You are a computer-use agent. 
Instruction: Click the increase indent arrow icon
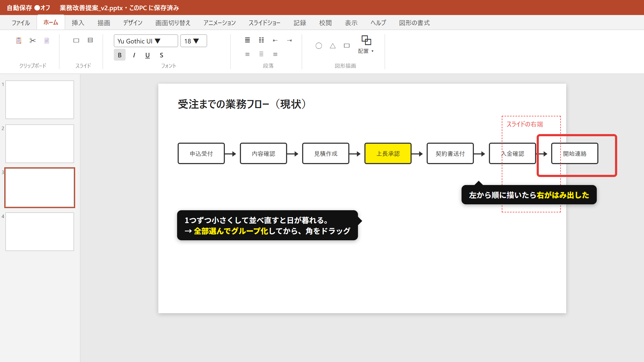coord(289,40)
